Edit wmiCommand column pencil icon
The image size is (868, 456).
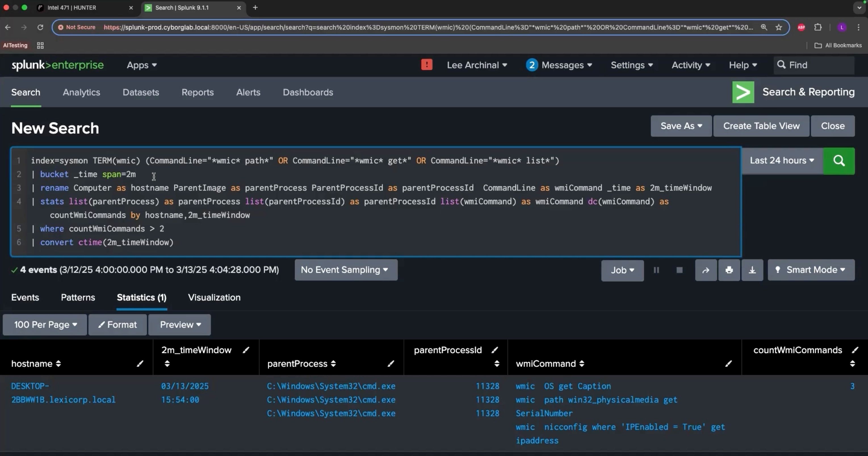tap(728, 364)
